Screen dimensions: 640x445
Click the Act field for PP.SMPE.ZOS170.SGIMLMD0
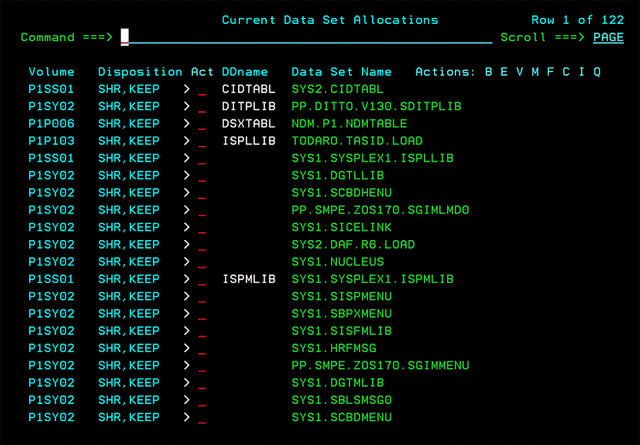[x=202, y=210]
